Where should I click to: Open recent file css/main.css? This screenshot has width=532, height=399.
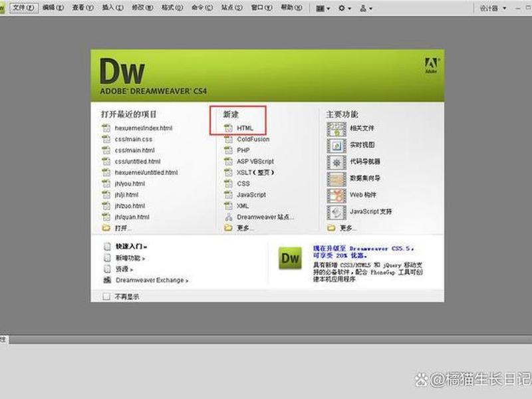click(134, 139)
